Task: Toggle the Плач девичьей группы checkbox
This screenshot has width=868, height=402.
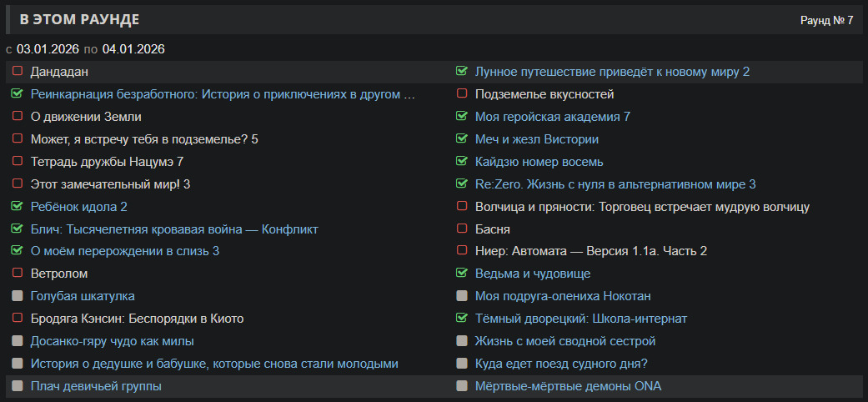Action: point(17,386)
